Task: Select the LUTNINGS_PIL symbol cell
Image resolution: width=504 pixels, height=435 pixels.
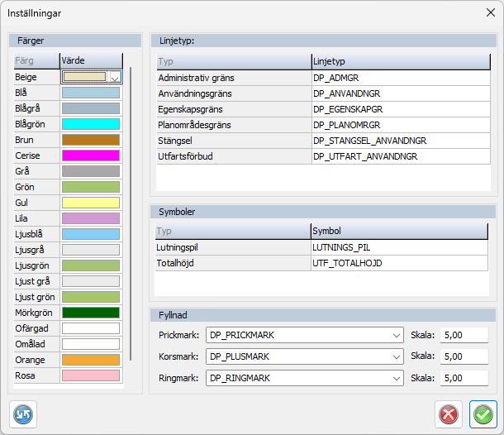Action: (x=398, y=247)
